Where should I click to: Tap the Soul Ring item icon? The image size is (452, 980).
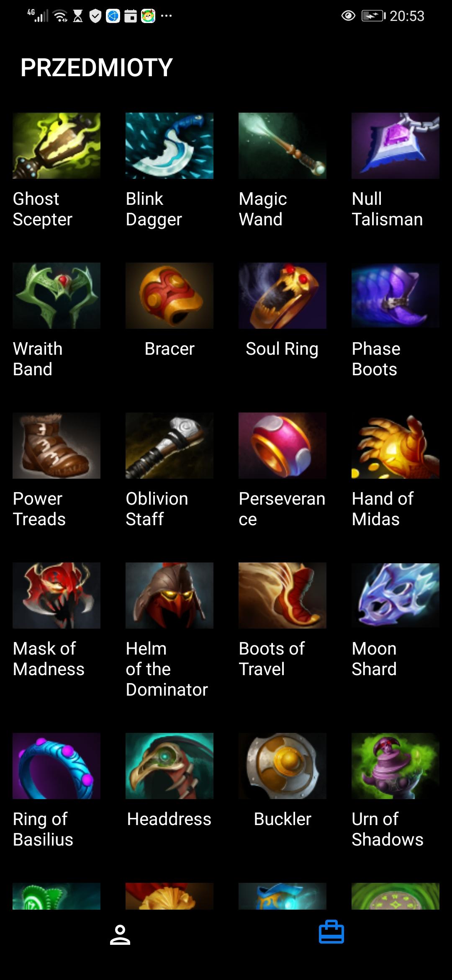tap(282, 296)
